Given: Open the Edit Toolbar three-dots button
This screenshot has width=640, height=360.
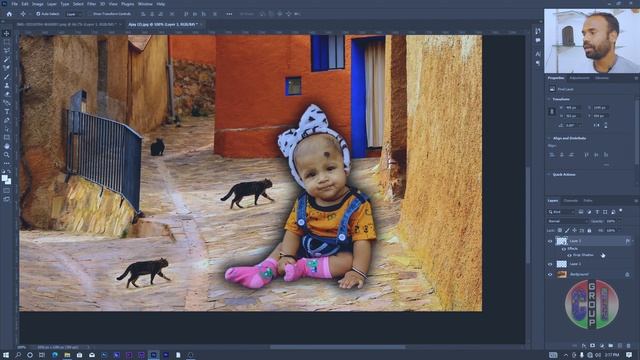Looking at the screenshot, I should [7, 163].
